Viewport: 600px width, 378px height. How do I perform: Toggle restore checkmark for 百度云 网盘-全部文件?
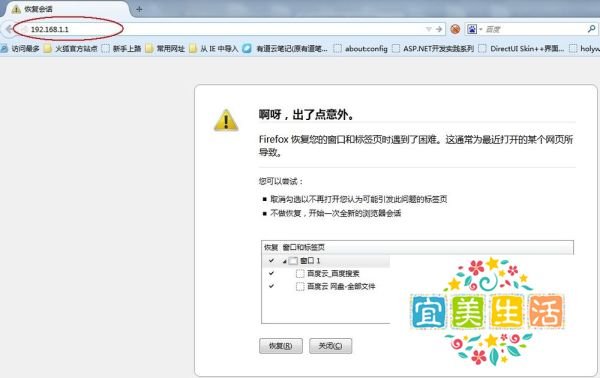click(x=271, y=286)
